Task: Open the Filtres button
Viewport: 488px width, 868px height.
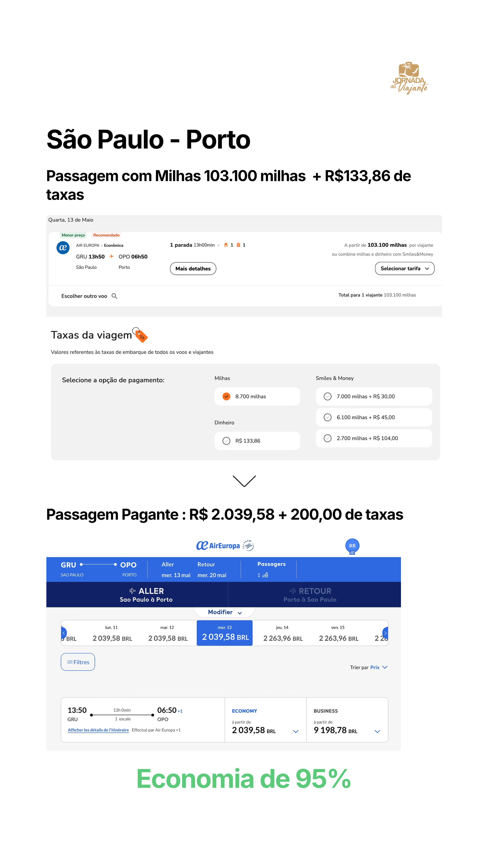Action: pos(78,662)
